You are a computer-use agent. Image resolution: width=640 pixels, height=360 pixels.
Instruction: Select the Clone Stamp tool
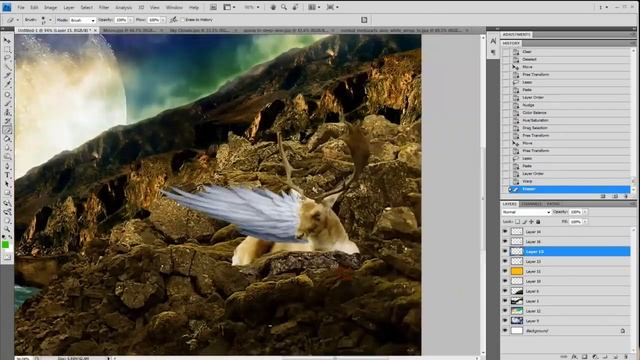(x=7, y=112)
